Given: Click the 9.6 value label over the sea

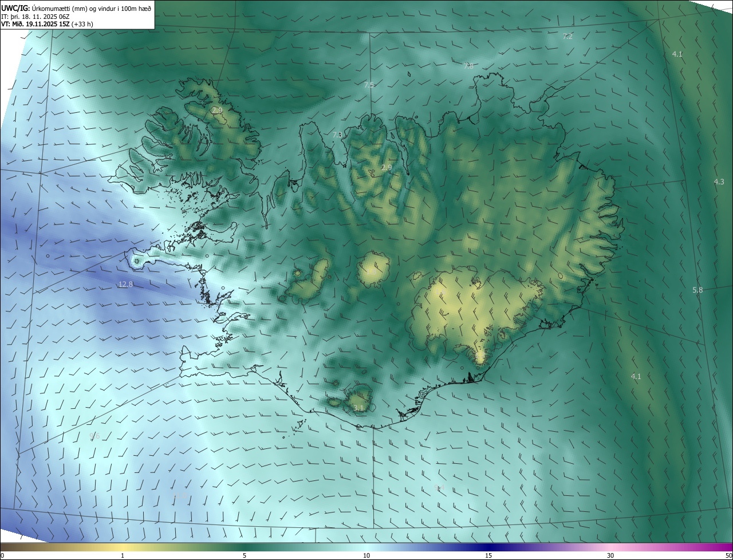Looking at the screenshot, I should (x=94, y=436).
